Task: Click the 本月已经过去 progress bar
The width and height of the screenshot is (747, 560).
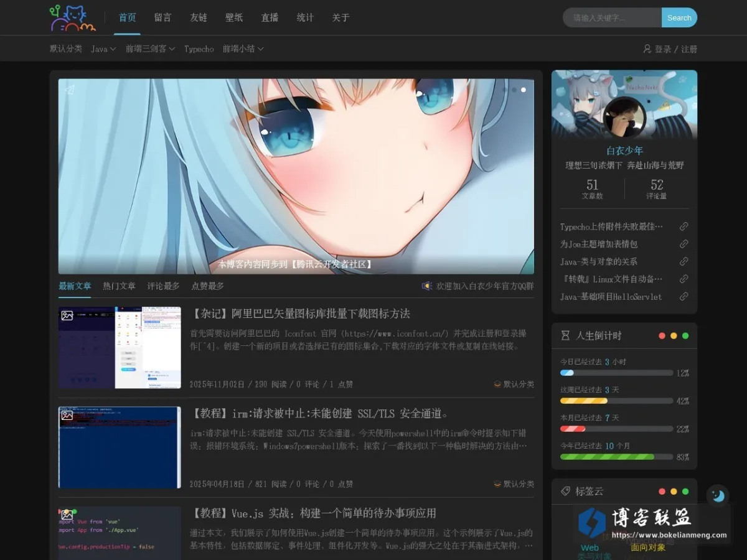Action: [616, 429]
